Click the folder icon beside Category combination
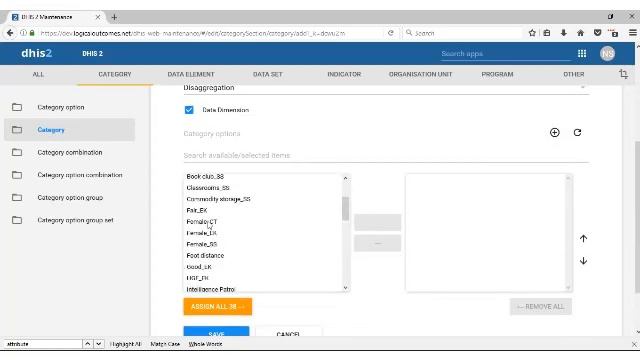The height and width of the screenshot is (360, 640). (x=17, y=152)
